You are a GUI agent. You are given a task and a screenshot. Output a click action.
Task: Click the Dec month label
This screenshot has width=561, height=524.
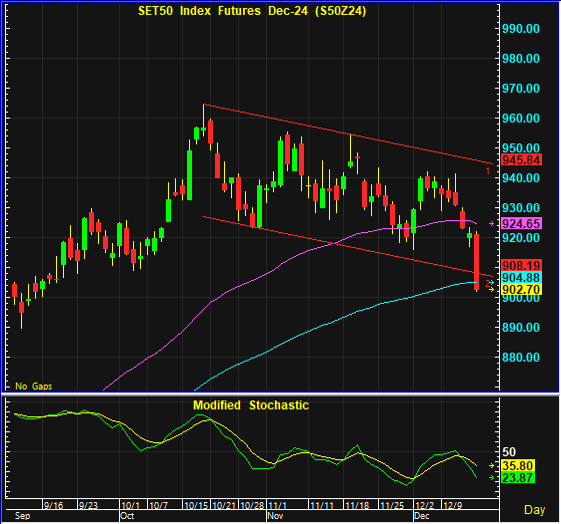421,516
